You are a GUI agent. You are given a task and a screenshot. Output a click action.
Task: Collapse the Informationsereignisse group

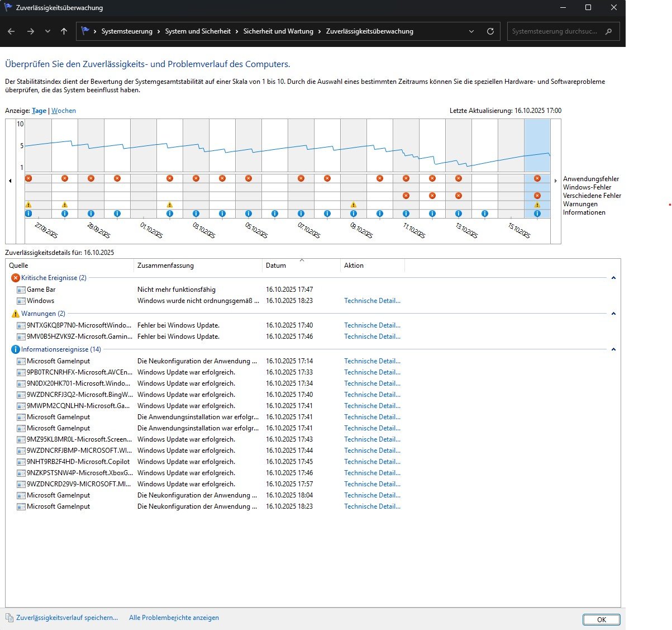click(613, 349)
